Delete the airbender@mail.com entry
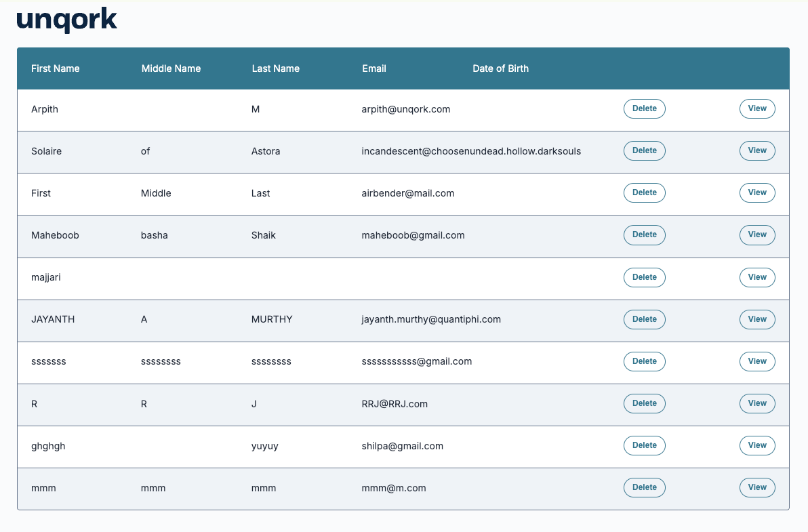Viewport: 808px width, 532px height. (644, 192)
